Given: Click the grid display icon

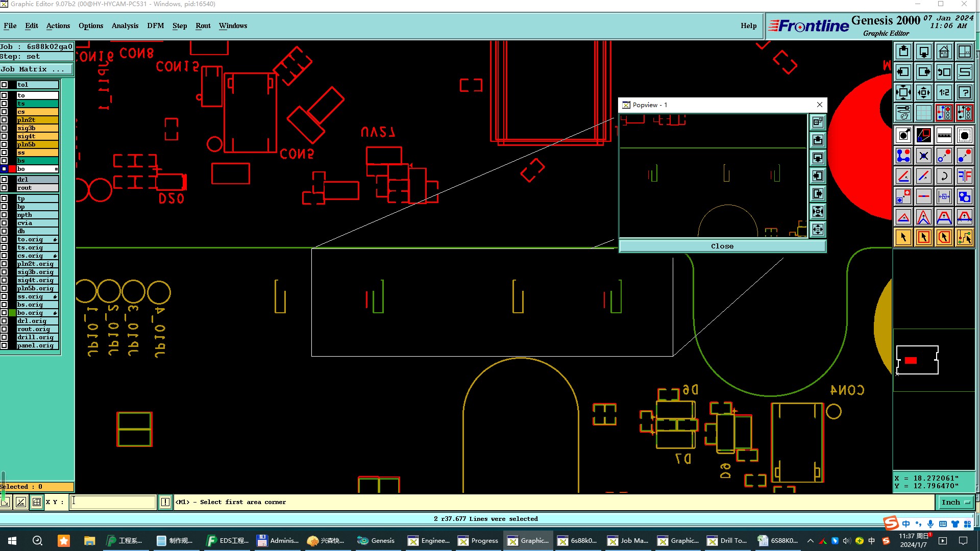Looking at the screenshot, I should pyautogui.click(x=923, y=113).
